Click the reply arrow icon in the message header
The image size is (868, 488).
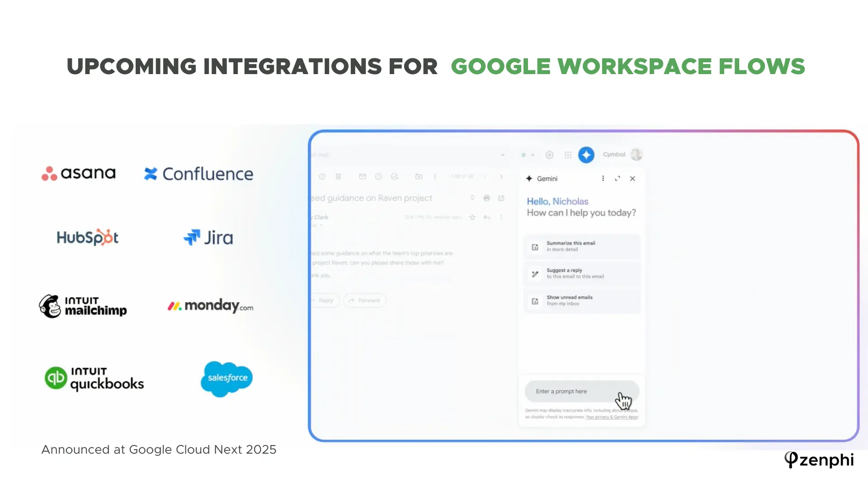tap(487, 217)
